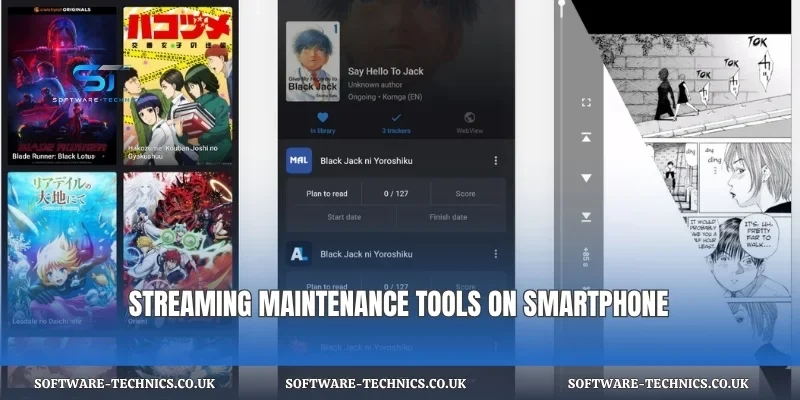The height and width of the screenshot is (400, 800).
Task: Toggle the In library heart icon
Action: tap(322, 118)
